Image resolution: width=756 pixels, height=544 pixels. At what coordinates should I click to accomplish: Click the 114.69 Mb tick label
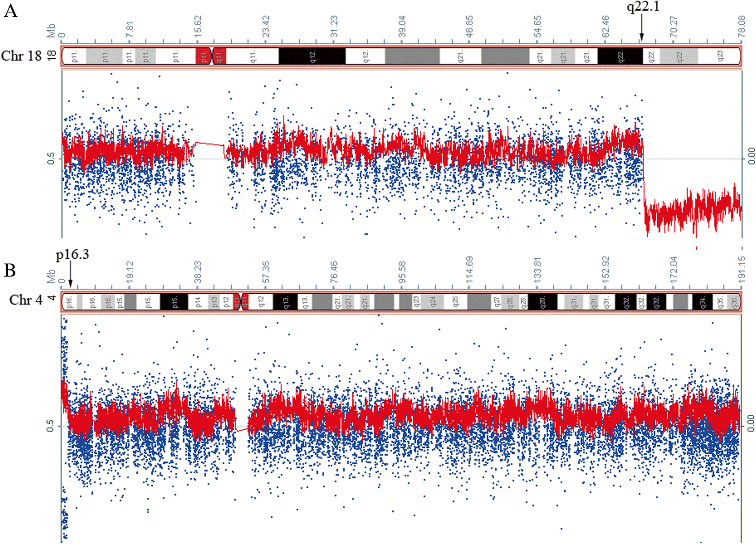[470, 269]
